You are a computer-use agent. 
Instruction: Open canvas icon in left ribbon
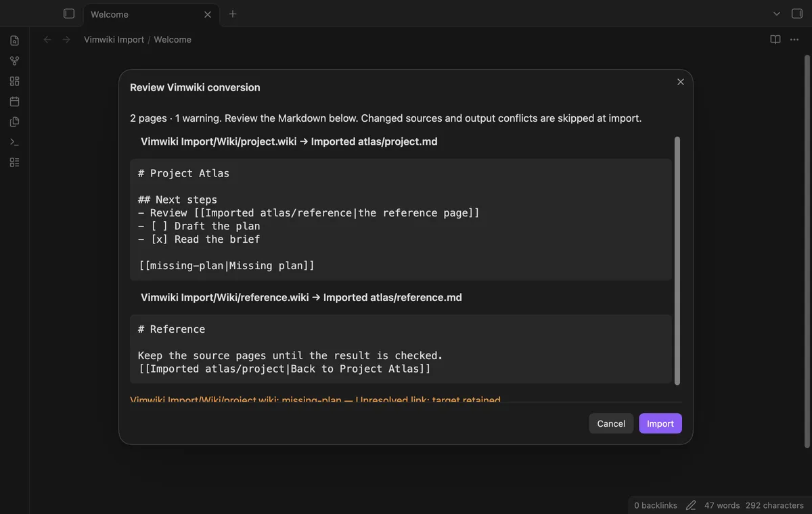pyautogui.click(x=14, y=81)
